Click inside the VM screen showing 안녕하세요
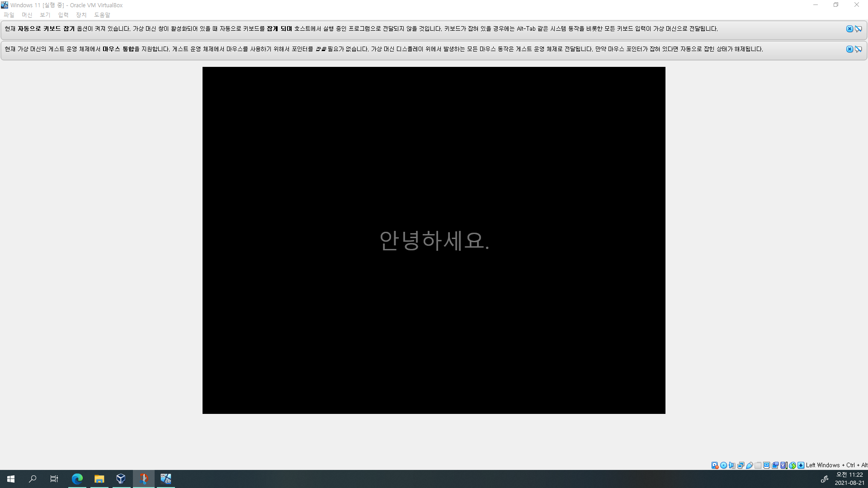Image resolution: width=868 pixels, height=488 pixels. click(434, 240)
